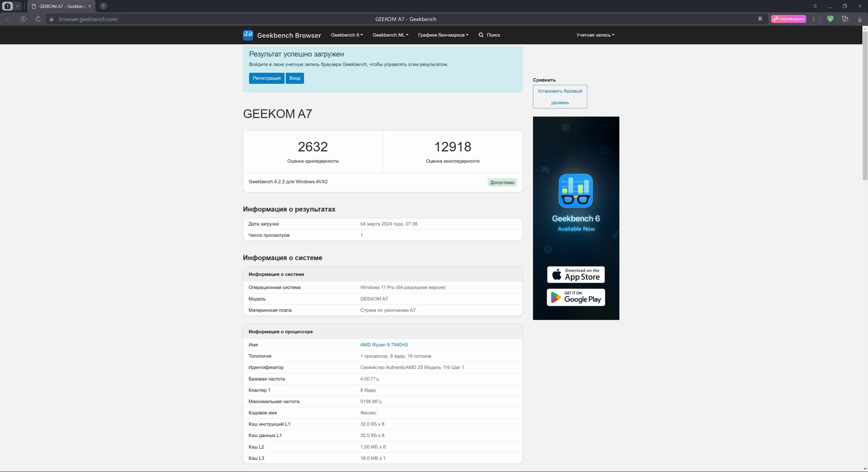The image size is (868, 472).
Task: Click the pink переведено translate button
Action: pyautogui.click(x=789, y=19)
